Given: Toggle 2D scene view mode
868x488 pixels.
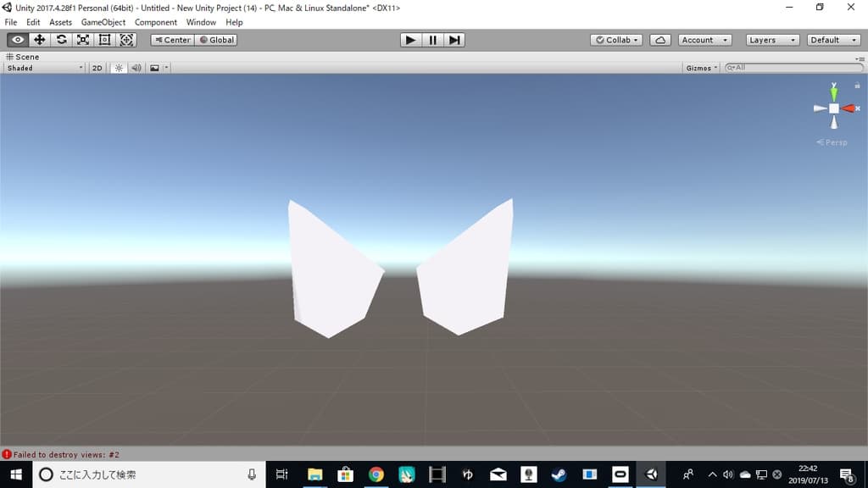Looking at the screenshot, I should [x=97, y=68].
